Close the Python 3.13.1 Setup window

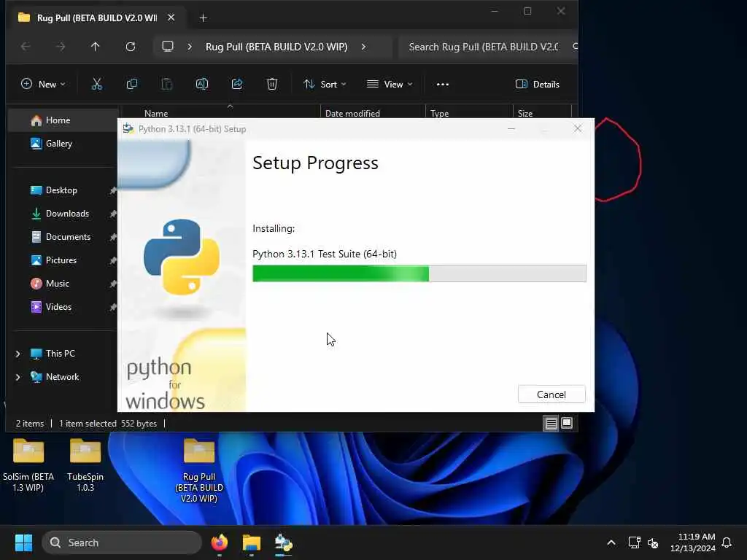click(x=578, y=128)
